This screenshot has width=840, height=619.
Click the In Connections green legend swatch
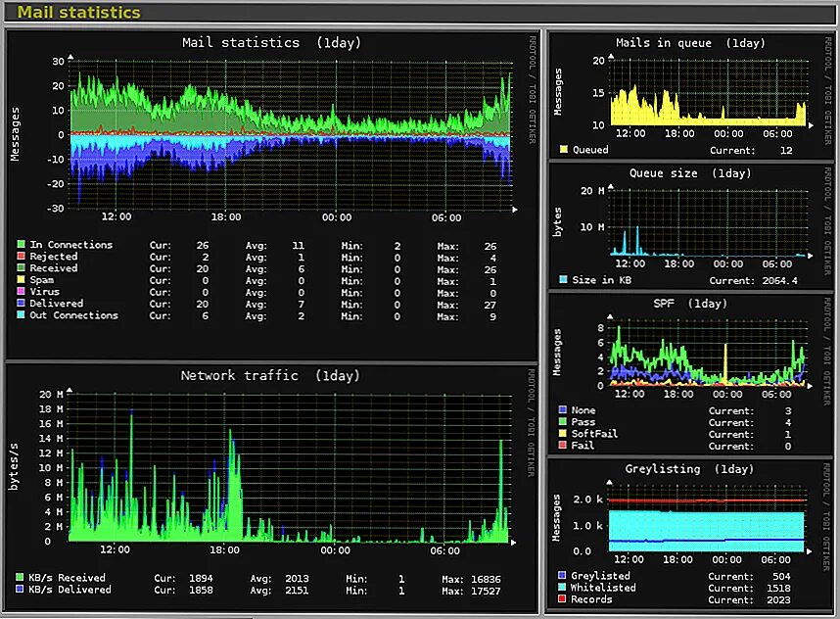click(x=21, y=245)
